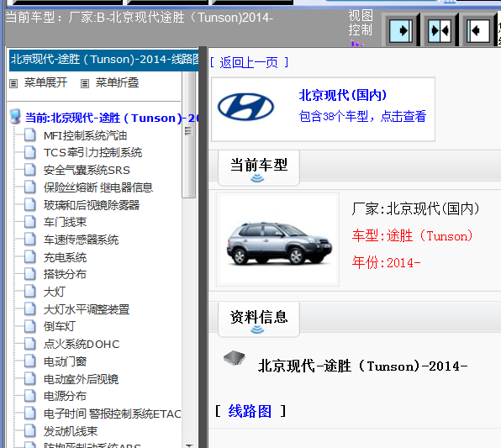Open 点火系统DOHC tree item
The height and width of the screenshot is (448, 501).
point(82,345)
